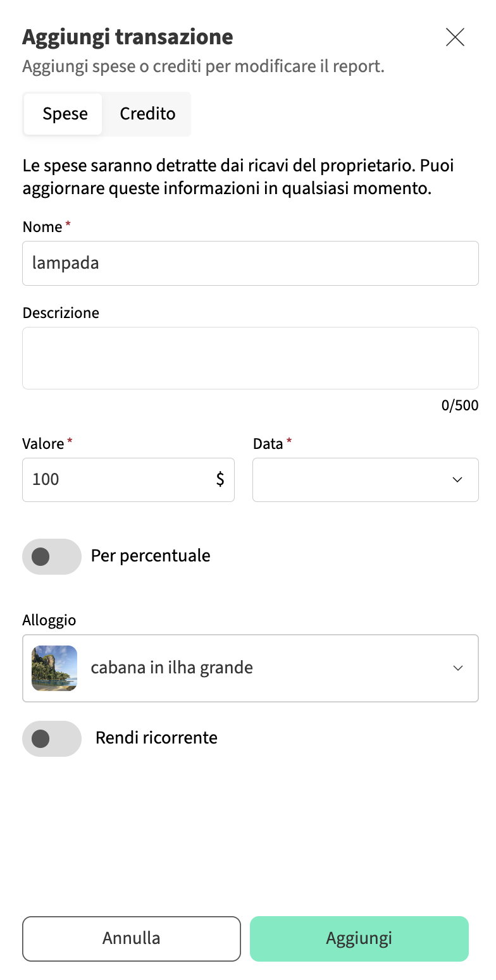The height and width of the screenshot is (980, 496).
Task: Select the Valore amount field
Action: 117,480
